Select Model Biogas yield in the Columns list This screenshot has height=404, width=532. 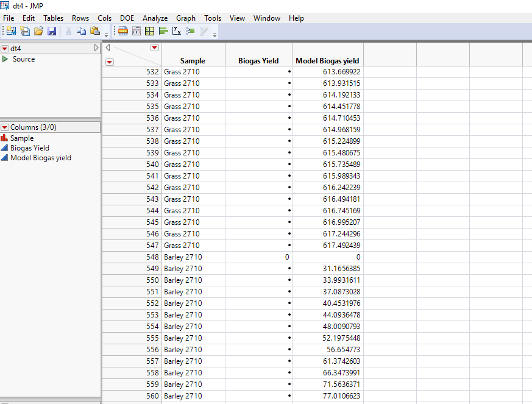[x=41, y=158]
